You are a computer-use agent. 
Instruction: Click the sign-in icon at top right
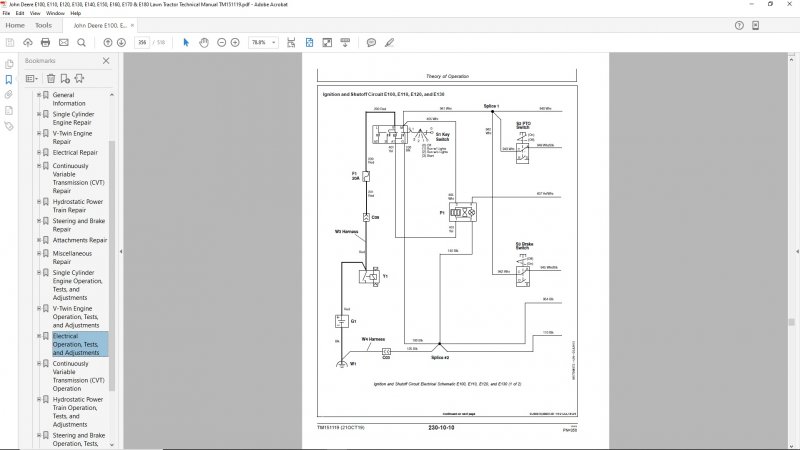coord(756,26)
